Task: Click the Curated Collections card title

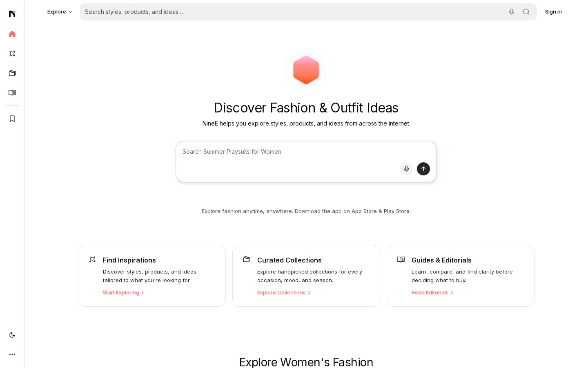Action: pos(290,260)
